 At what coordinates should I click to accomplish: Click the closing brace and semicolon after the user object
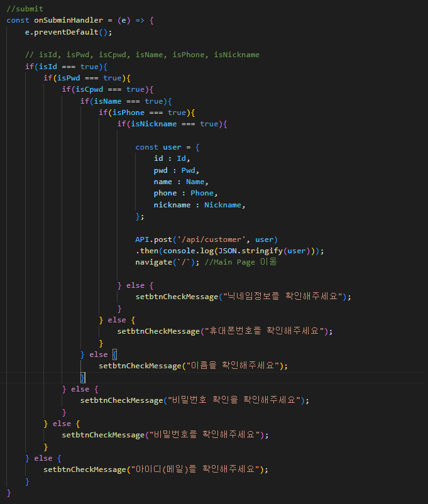[x=140, y=217]
